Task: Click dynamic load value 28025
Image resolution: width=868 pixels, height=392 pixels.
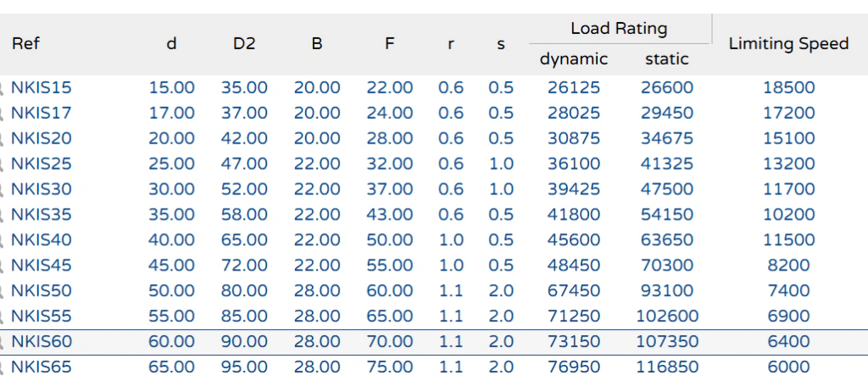Action: click(574, 113)
